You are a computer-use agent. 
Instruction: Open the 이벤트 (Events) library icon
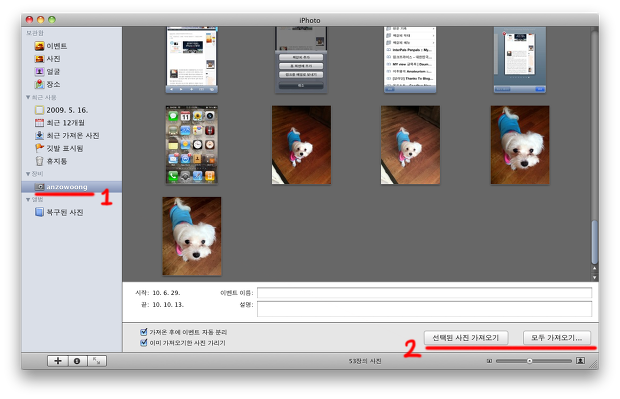[x=39, y=46]
